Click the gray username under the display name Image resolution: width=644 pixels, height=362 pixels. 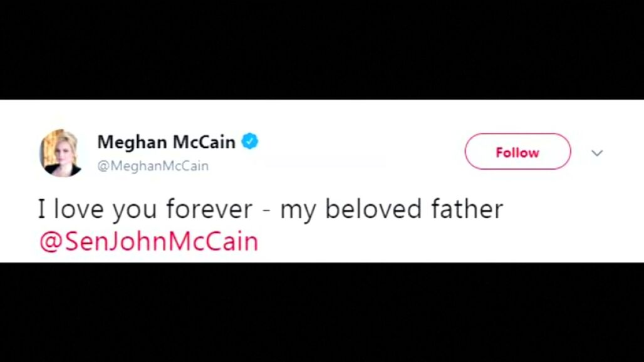point(153,166)
